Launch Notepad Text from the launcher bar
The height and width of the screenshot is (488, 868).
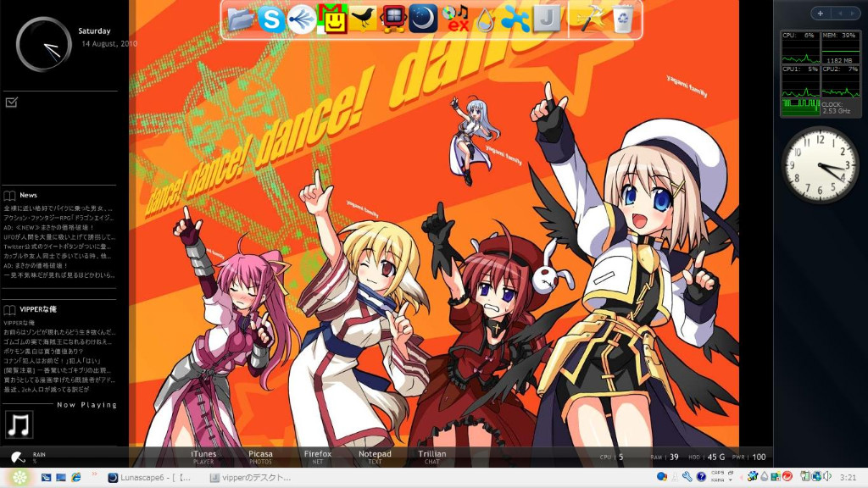[375, 457]
